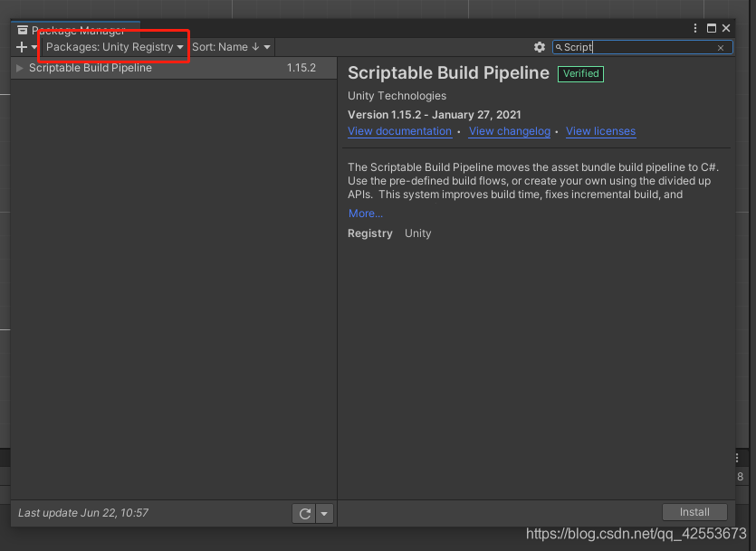
Task: Open Packages: Unity Registry dropdown
Action: [x=115, y=47]
